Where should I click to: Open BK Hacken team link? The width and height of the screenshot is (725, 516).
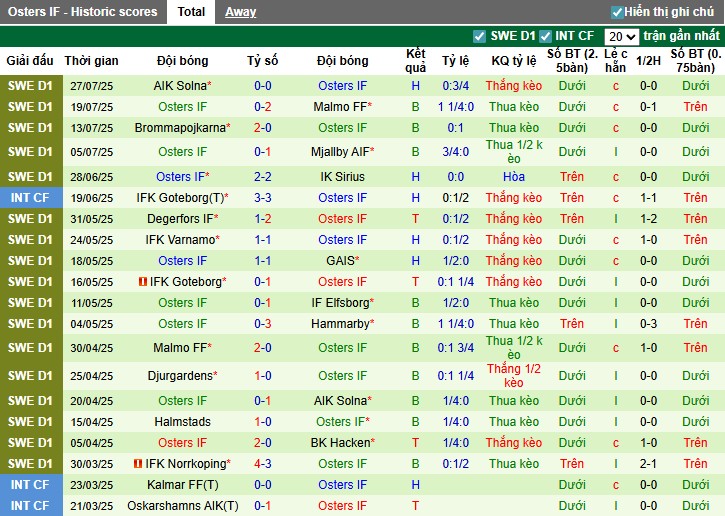pyautogui.click(x=340, y=442)
